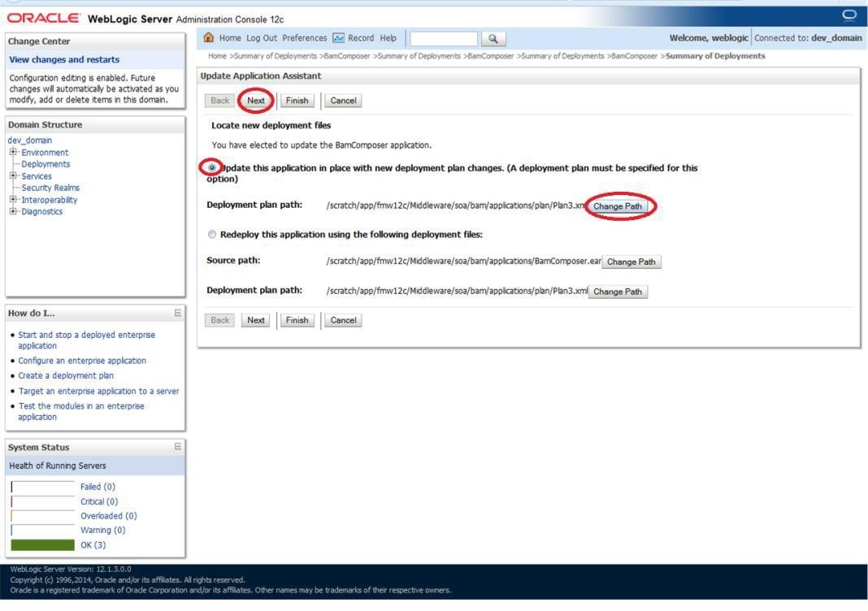The width and height of the screenshot is (868, 611).
Task: Click the bottom Back button
Action: tap(219, 320)
